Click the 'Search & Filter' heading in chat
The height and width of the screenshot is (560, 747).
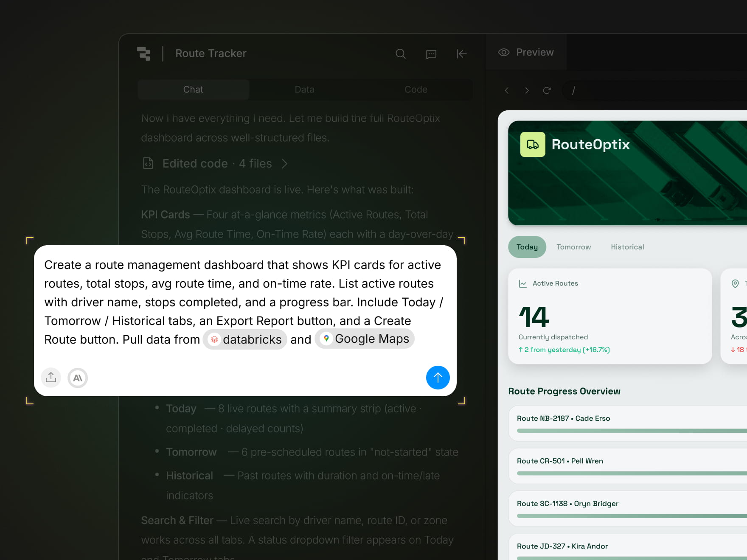177,520
